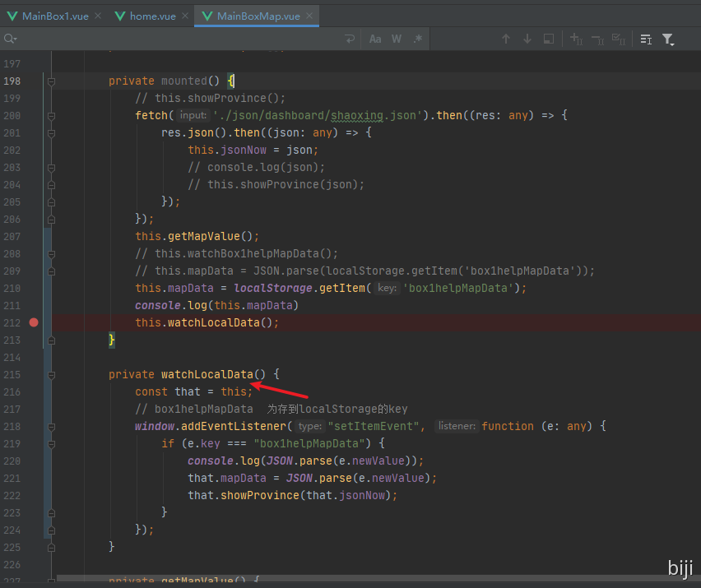Switch to the home.vue tab

(x=152, y=16)
